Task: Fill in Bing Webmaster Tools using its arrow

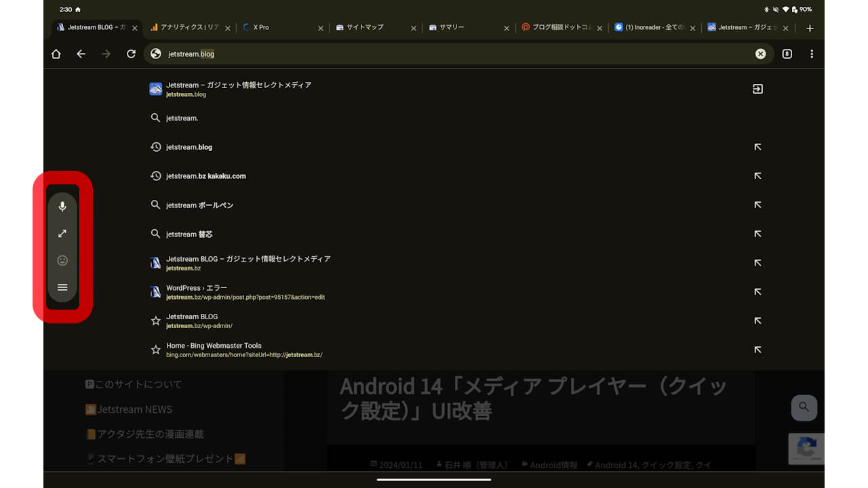Action: (757, 350)
